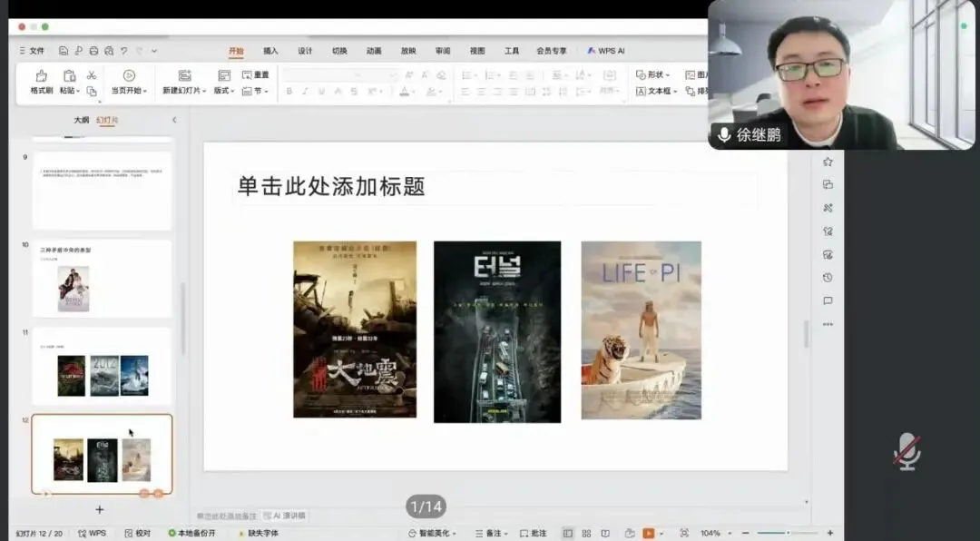Screen dimensions: 980x541
Task: Open 当页开始 dropdown arrow
Action: (x=145, y=92)
